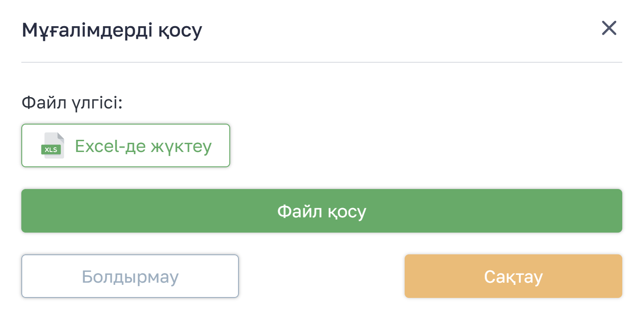Select the green XLS document icon

coord(53,145)
